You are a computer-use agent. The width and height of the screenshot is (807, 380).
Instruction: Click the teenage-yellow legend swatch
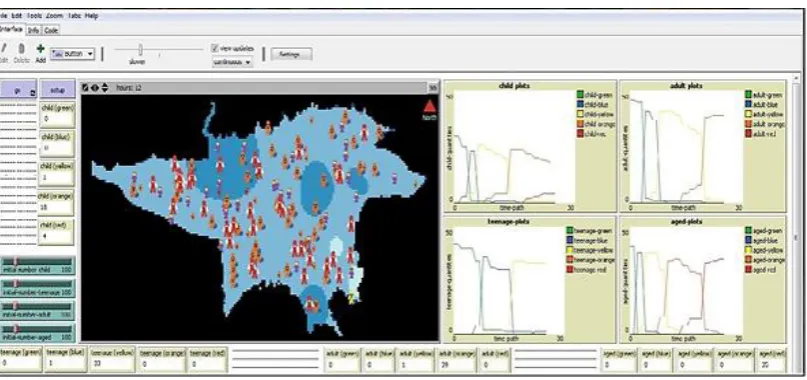570,250
